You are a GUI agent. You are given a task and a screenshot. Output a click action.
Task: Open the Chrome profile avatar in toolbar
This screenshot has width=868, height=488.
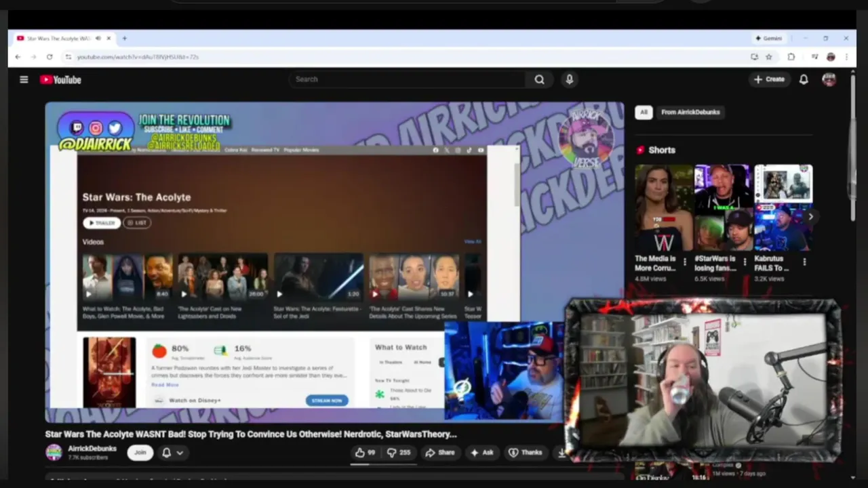[831, 57]
